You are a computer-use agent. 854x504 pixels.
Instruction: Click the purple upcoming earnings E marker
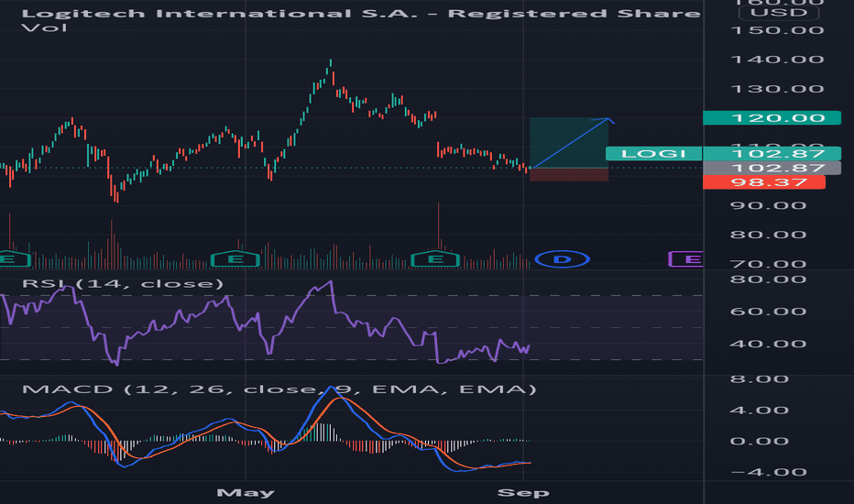(686, 259)
